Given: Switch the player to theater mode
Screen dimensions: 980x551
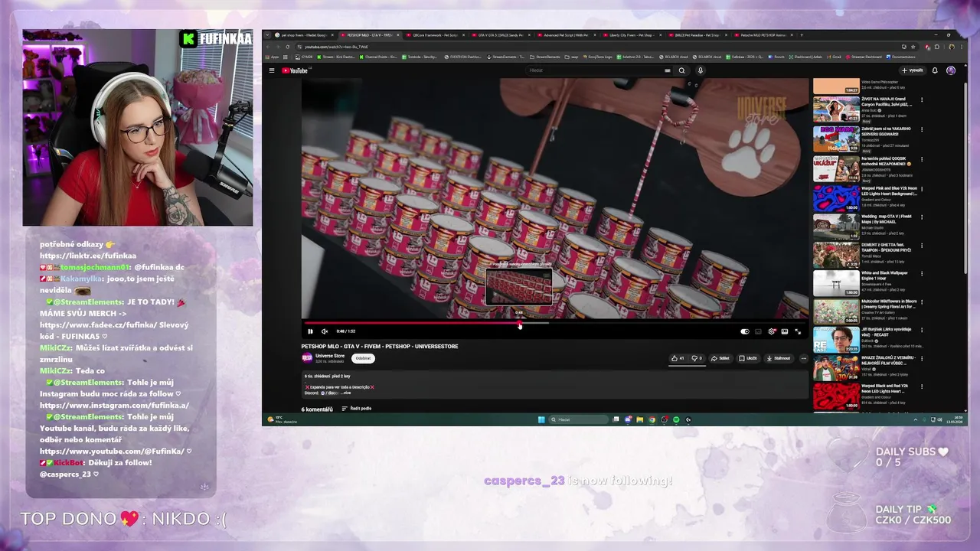Looking at the screenshot, I should tap(785, 331).
